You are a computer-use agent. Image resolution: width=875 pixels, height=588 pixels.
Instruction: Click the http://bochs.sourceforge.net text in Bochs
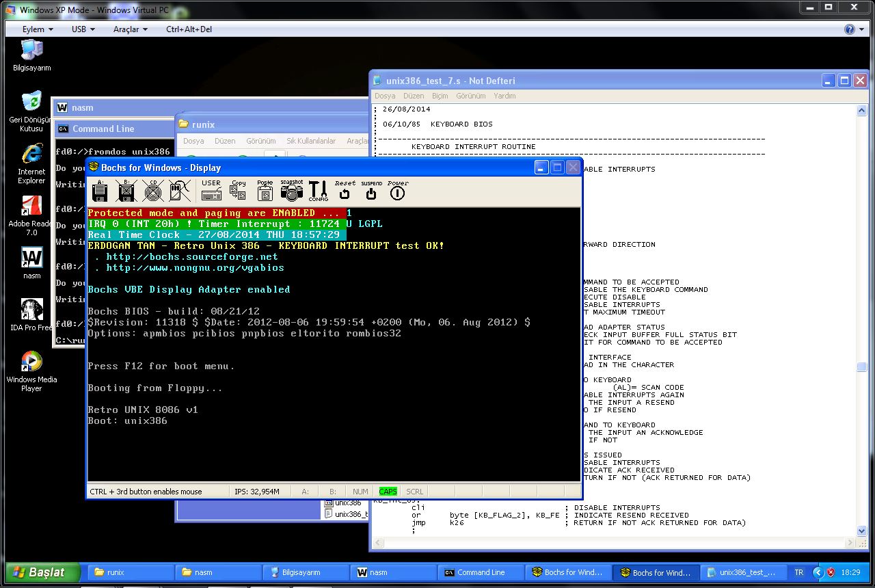(x=192, y=256)
